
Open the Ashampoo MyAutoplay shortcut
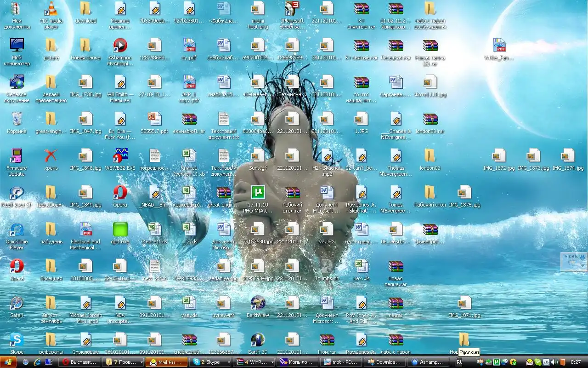click(x=120, y=46)
